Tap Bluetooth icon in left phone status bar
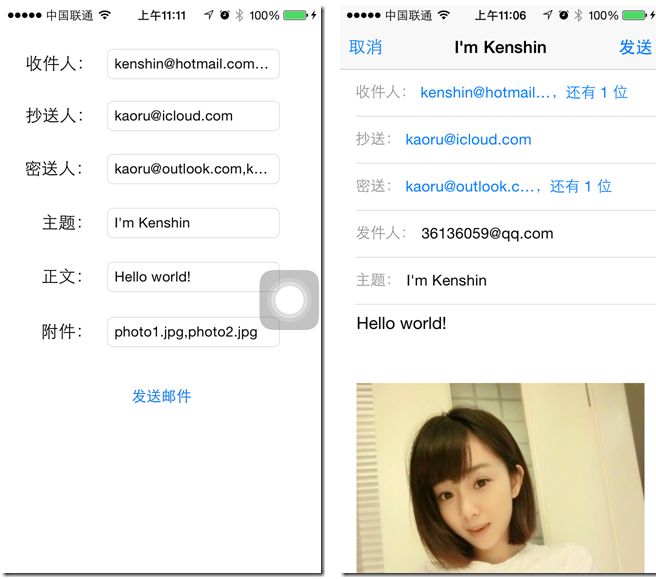 (x=239, y=15)
